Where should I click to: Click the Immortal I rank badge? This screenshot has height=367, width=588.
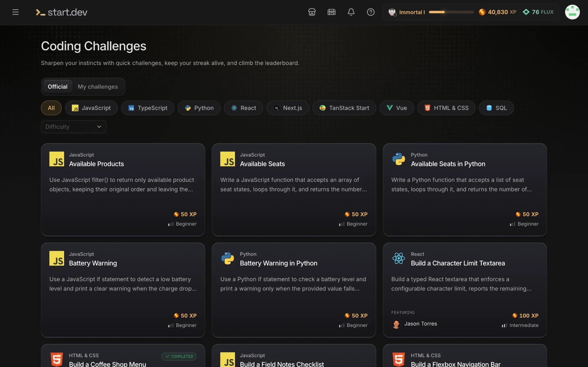pos(407,12)
